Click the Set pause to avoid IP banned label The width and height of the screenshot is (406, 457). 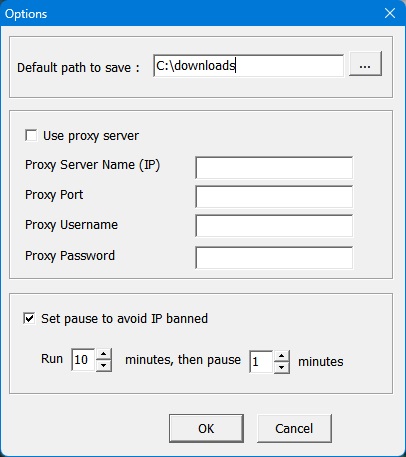coord(124,319)
